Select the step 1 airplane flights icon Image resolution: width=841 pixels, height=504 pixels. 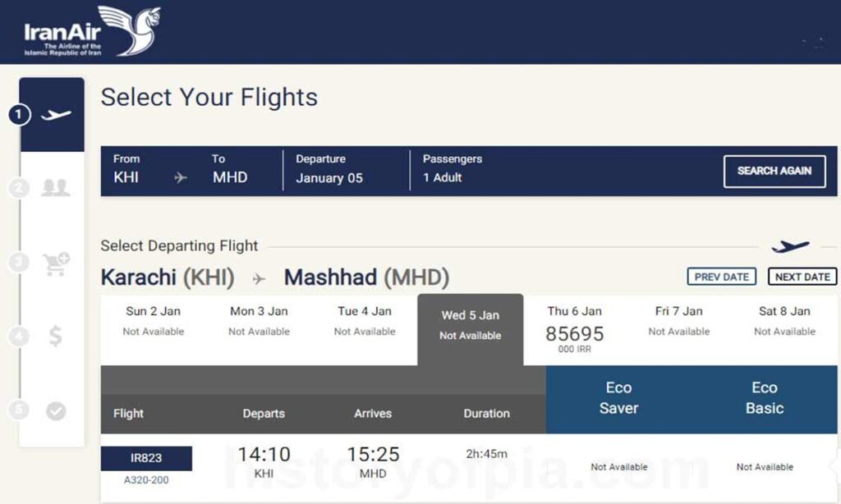tap(56, 114)
